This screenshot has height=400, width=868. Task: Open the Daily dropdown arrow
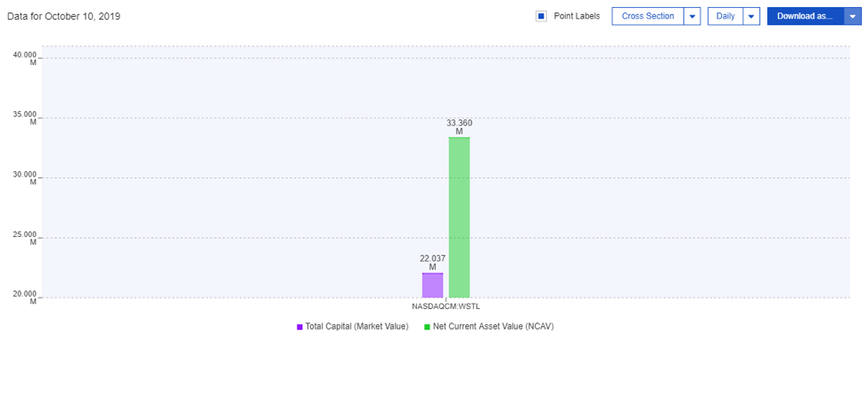(x=751, y=16)
